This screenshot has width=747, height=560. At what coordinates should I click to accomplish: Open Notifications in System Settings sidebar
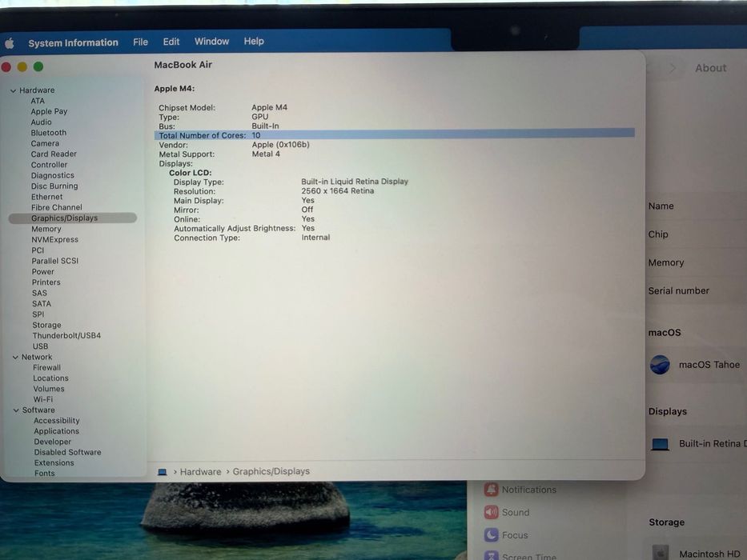click(x=520, y=490)
